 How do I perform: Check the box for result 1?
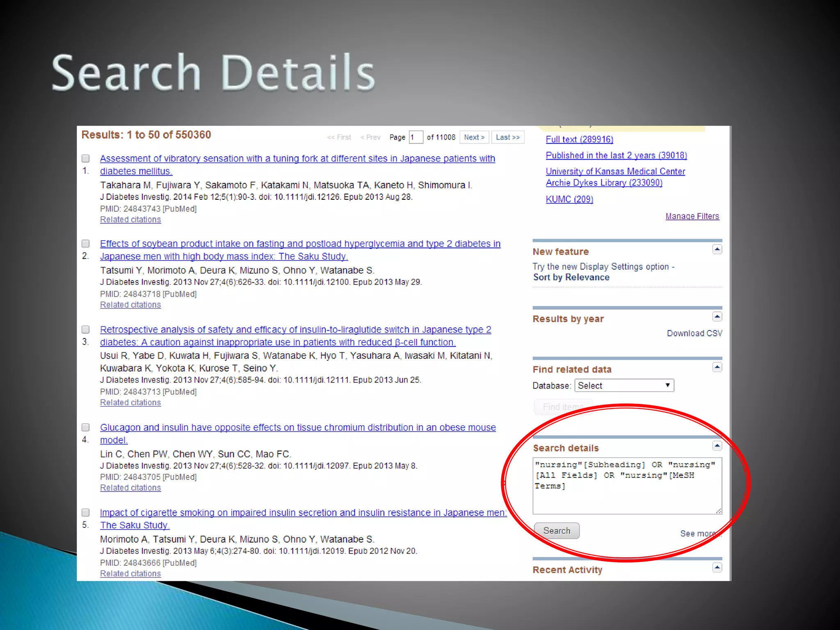[x=86, y=158]
